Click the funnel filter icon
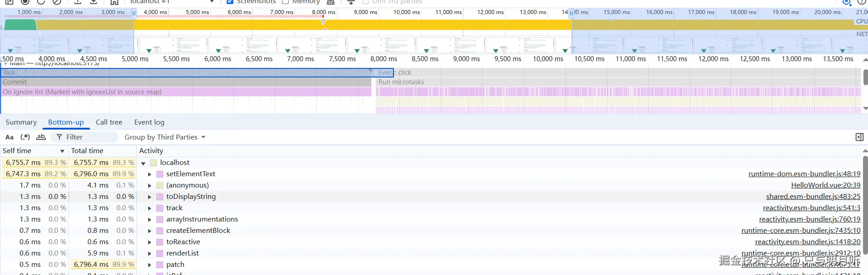The image size is (868, 275). (x=59, y=137)
